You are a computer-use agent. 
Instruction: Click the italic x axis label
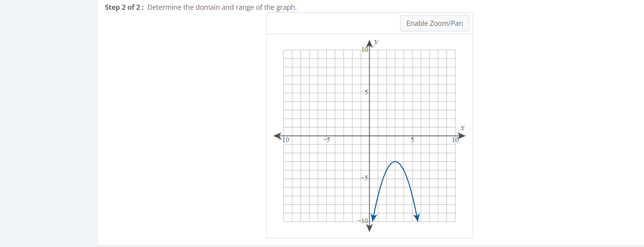pos(463,128)
